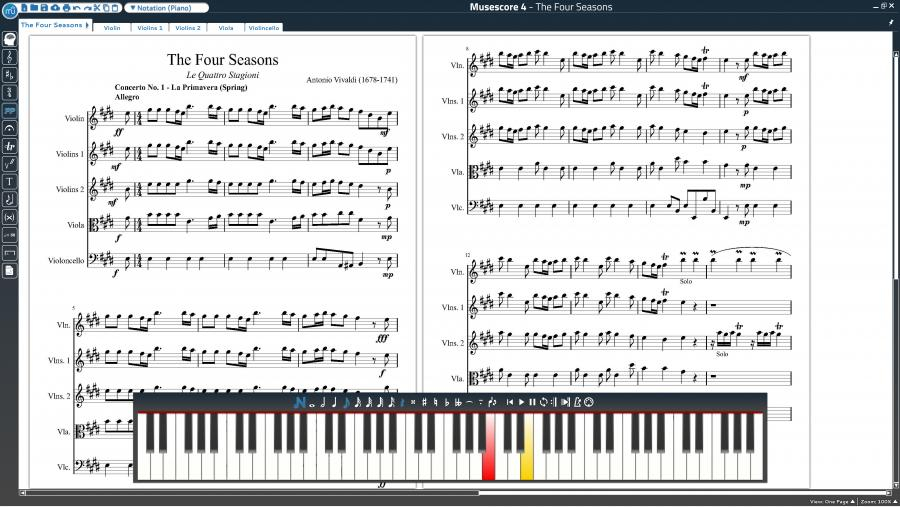Print the score
The width and height of the screenshot is (900, 507).
[67, 7]
